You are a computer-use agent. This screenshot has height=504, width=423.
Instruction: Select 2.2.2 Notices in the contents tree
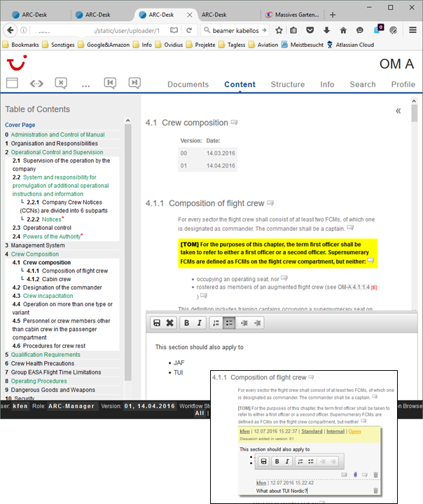(51, 219)
